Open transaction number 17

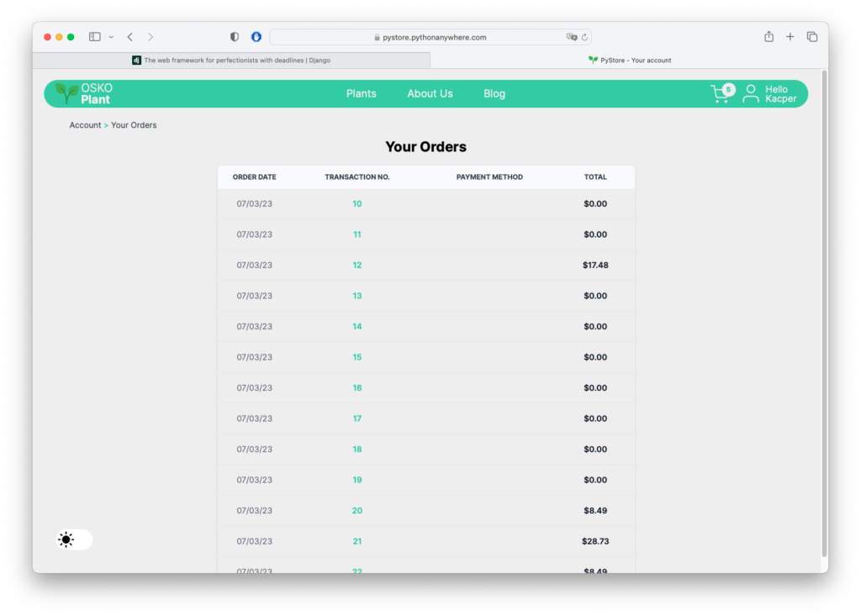[357, 419]
